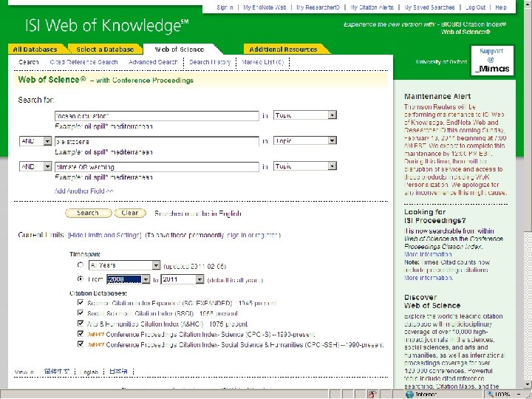The image size is (532, 399).
Task: Click the yellow Search button
Action: tap(88, 213)
